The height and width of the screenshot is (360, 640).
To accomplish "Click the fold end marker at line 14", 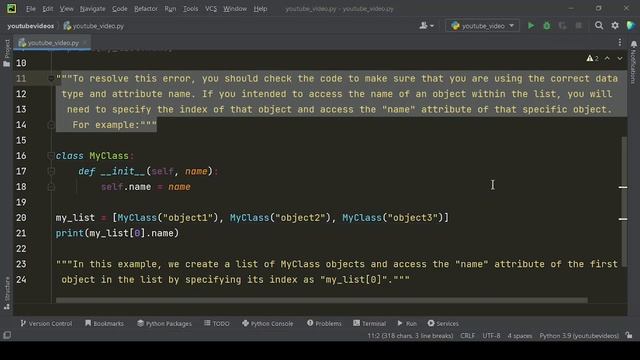I will tap(51, 125).
